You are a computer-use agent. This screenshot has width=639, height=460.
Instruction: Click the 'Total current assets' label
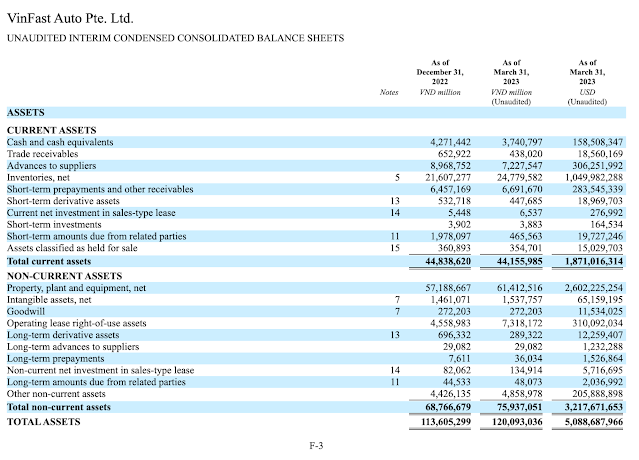pos(49,262)
